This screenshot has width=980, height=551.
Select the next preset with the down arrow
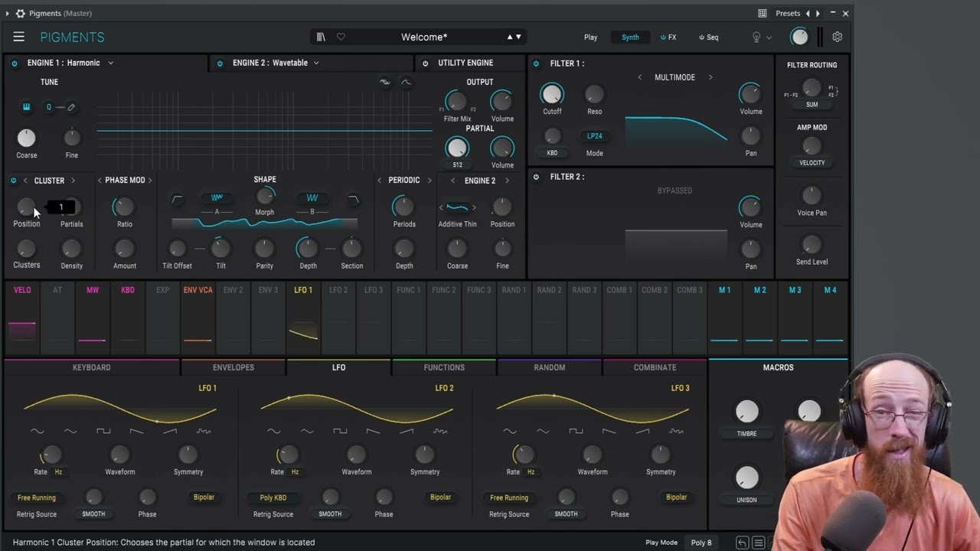pyautogui.click(x=518, y=37)
